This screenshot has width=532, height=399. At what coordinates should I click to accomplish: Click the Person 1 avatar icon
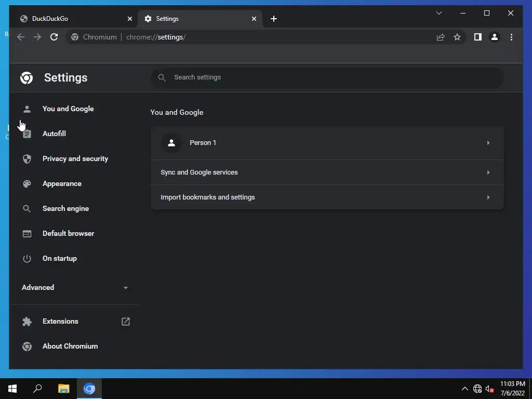(x=171, y=143)
